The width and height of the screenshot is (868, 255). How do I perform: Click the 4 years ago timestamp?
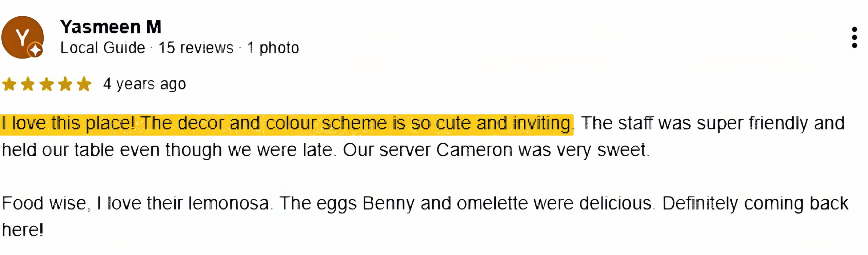pos(144,84)
